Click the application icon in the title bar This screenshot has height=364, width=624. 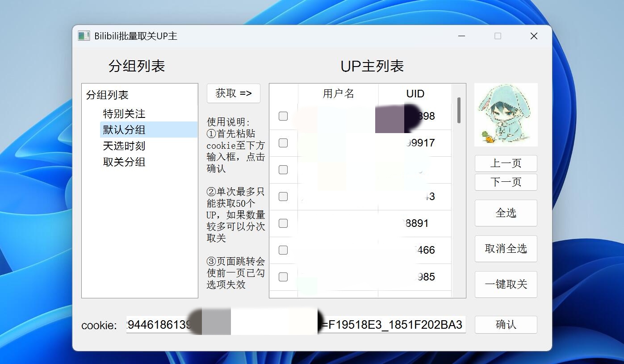coord(84,36)
